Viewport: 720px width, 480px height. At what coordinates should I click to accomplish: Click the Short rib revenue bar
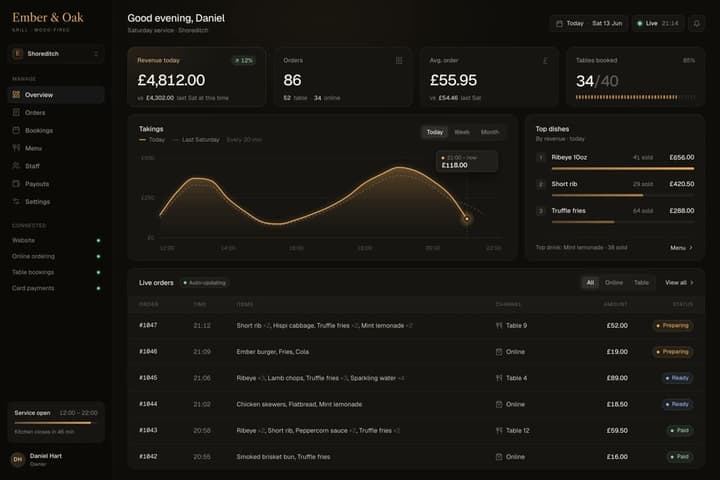coord(623,195)
